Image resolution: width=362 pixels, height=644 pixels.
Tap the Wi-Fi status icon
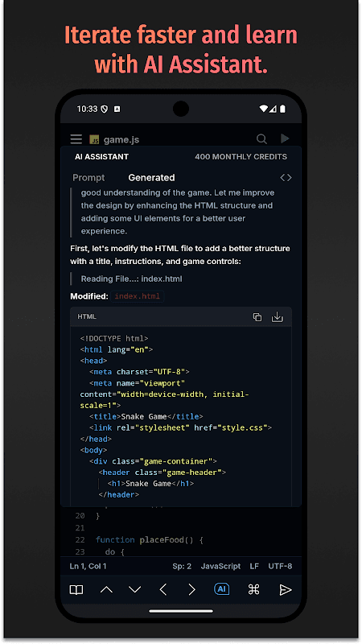264,109
